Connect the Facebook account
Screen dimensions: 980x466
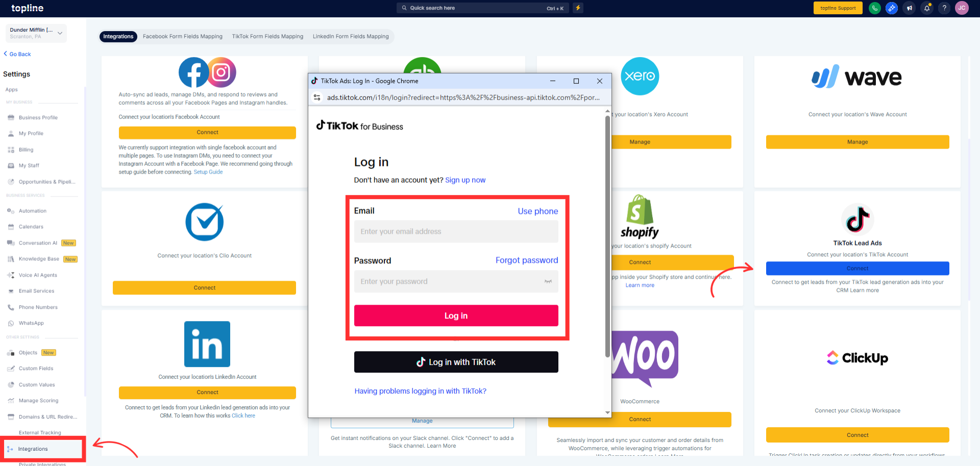(x=207, y=133)
